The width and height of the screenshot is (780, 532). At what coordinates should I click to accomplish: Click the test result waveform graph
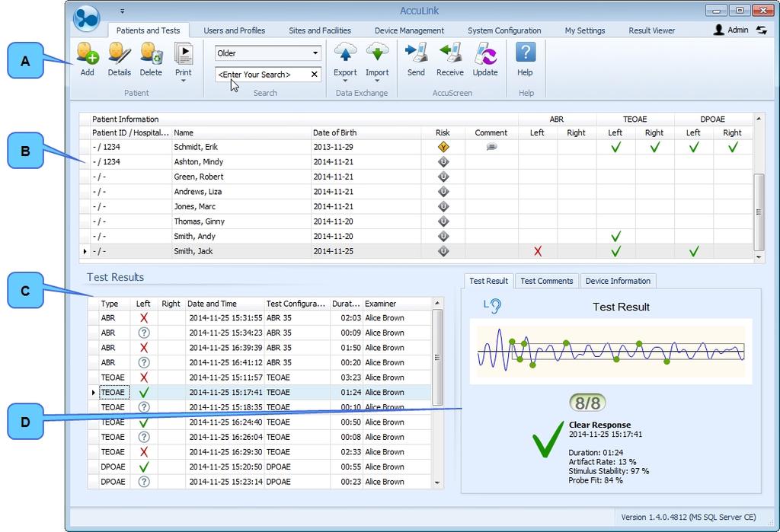point(611,351)
